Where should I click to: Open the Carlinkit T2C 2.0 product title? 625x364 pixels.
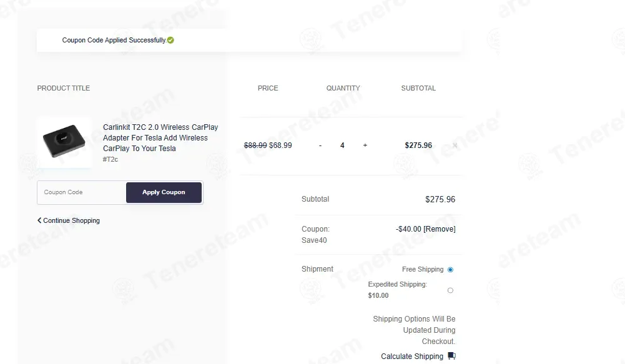(x=160, y=137)
